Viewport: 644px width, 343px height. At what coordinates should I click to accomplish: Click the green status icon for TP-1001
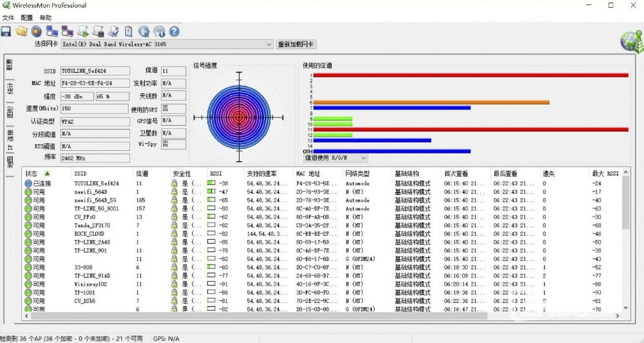28,293
